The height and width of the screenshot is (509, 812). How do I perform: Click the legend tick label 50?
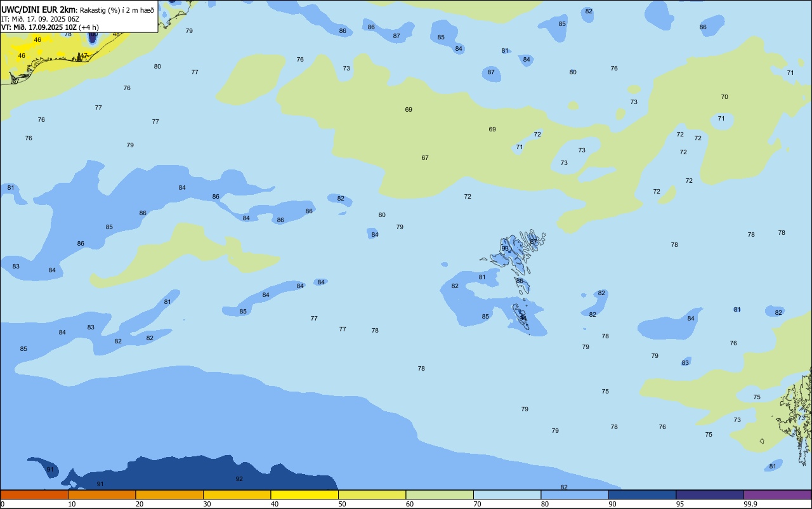[342, 504]
